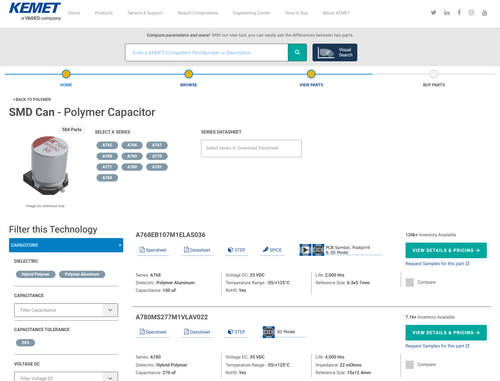Open 3D Model icon for A780MS277M1VLAV022

pos(269,332)
